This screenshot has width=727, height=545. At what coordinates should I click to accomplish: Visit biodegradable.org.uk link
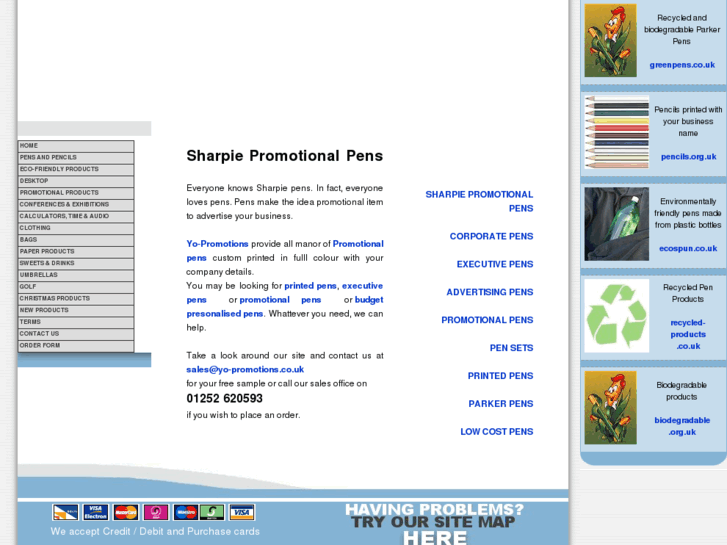682,426
